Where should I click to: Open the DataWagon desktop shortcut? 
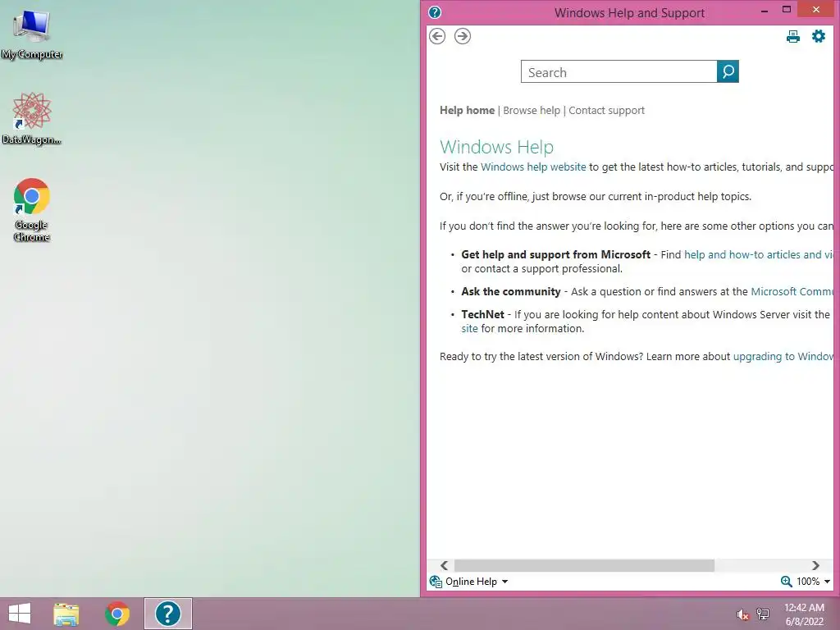tap(32, 118)
